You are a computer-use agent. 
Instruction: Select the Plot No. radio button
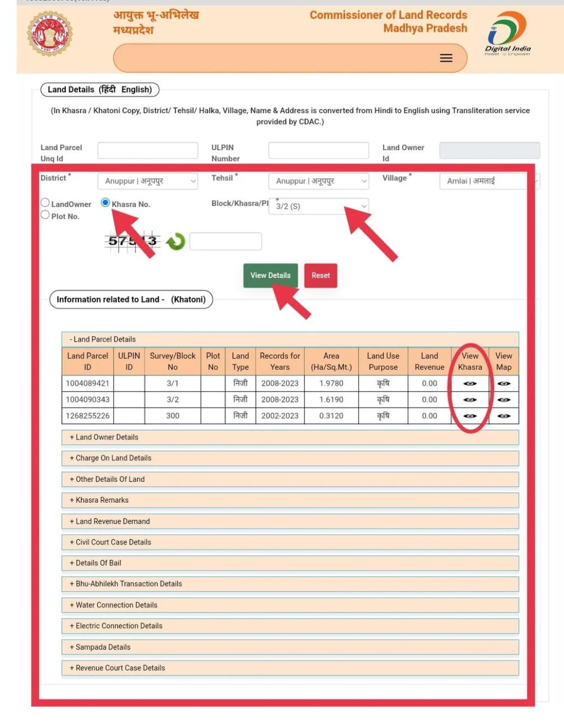(45, 215)
